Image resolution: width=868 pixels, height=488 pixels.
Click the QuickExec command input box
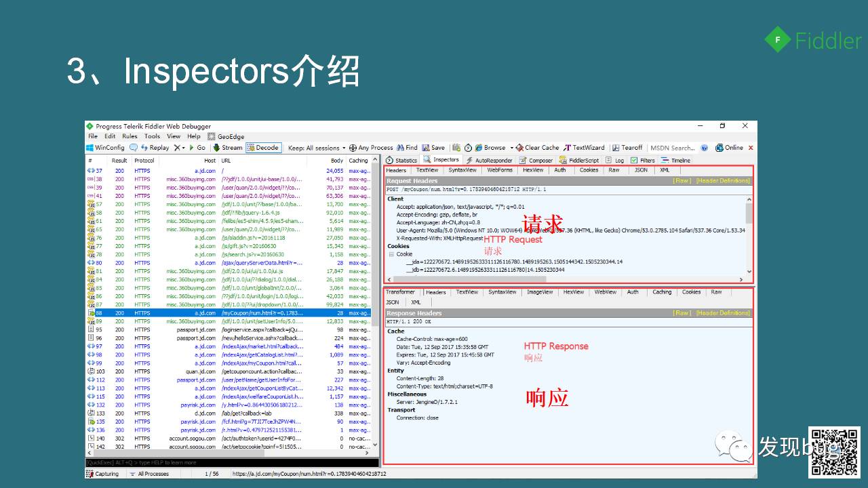(232, 462)
